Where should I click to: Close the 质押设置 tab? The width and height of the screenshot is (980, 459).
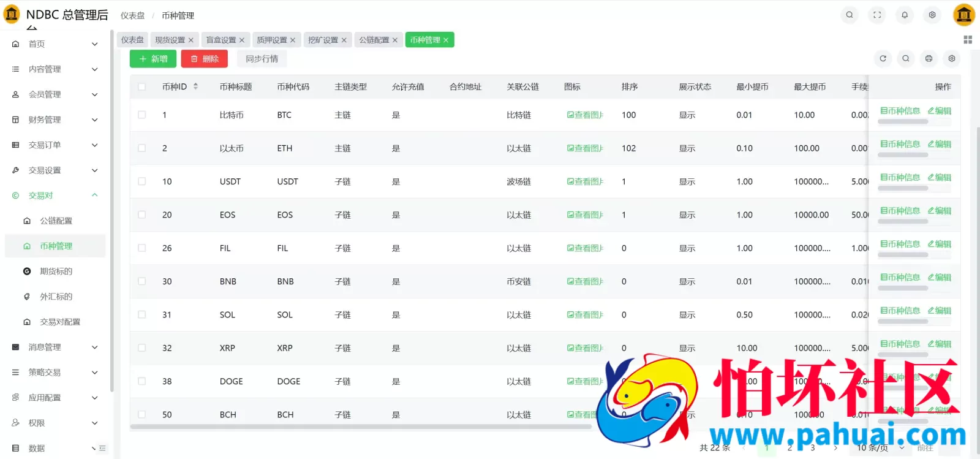click(x=293, y=40)
